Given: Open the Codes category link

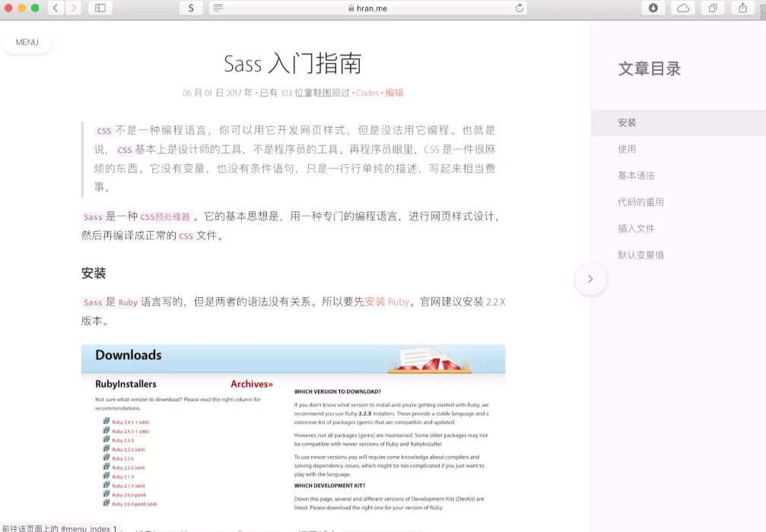Looking at the screenshot, I should point(367,93).
